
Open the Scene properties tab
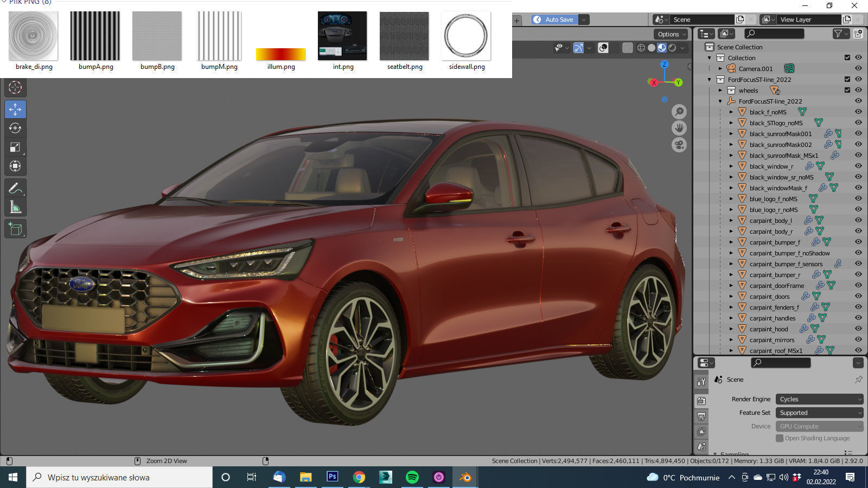coord(701,447)
